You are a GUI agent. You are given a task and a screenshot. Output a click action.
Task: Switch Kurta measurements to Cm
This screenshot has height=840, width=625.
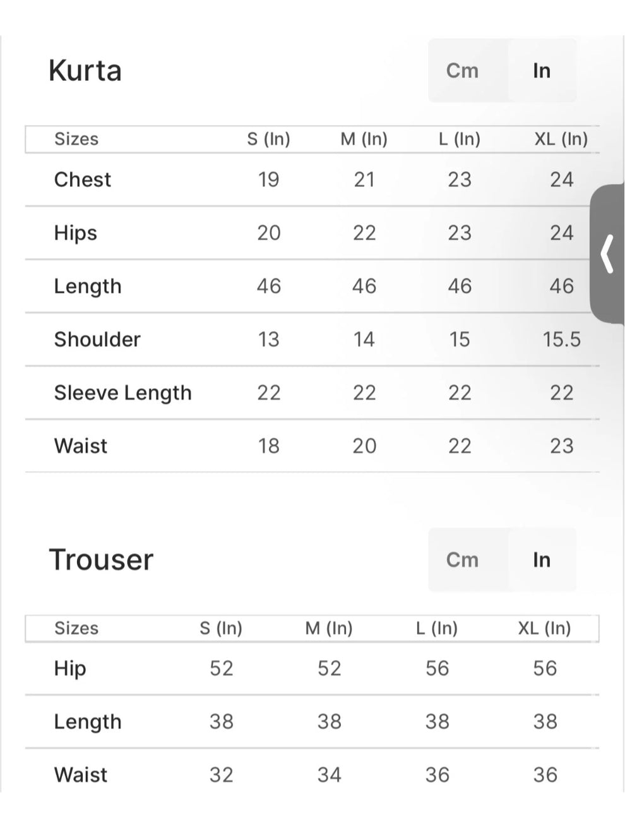tap(462, 71)
